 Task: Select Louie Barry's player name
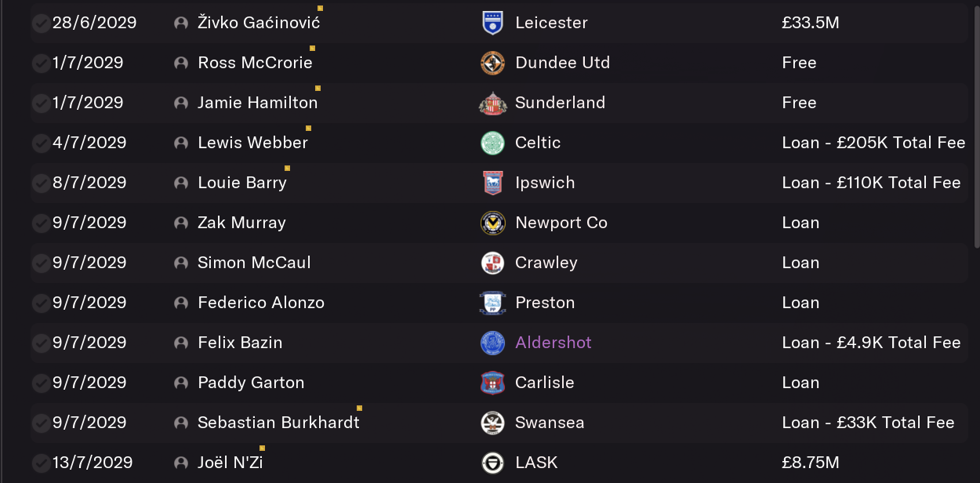click(x=242, y=183)
